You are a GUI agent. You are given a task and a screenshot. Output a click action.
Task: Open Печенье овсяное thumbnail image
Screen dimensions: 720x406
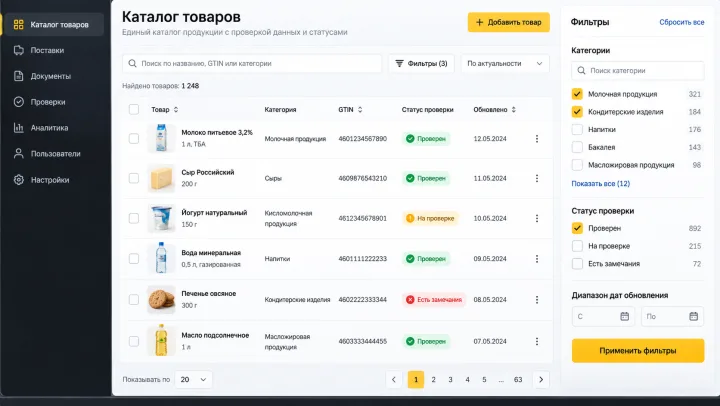(161, 299)
